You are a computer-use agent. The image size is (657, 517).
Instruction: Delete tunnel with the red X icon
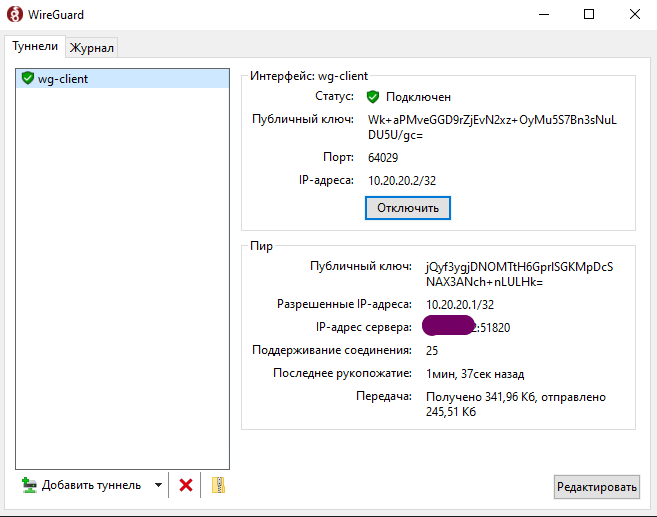(x=186, y=485)
